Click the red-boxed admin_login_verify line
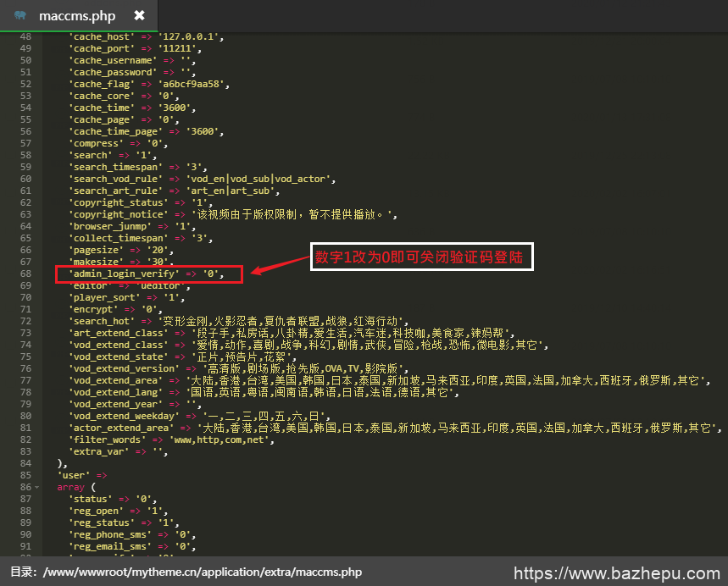Viewport: 728px width, 586px height. click(148, 274)
